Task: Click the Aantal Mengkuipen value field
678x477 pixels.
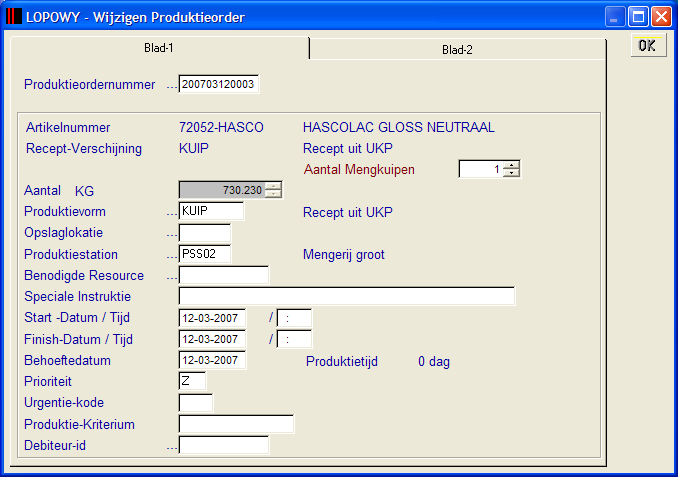Action: coord(481,169)
